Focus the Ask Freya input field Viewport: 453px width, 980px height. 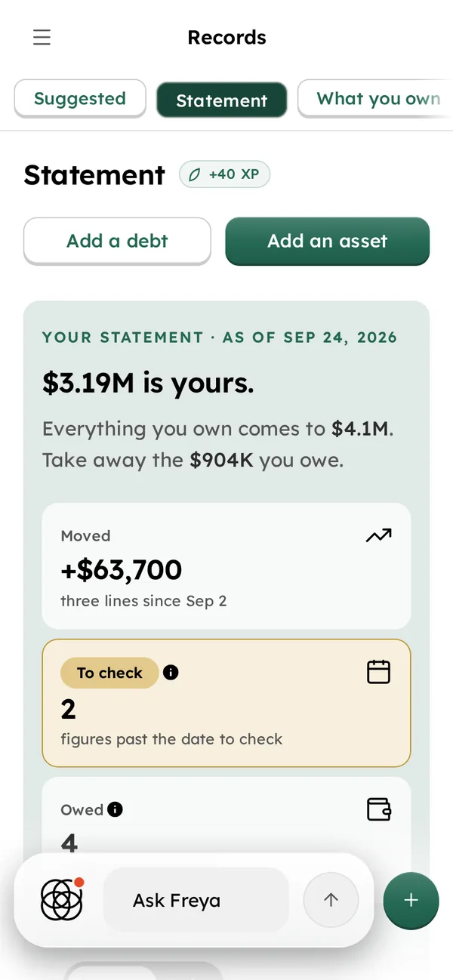(x=196, y=900)
